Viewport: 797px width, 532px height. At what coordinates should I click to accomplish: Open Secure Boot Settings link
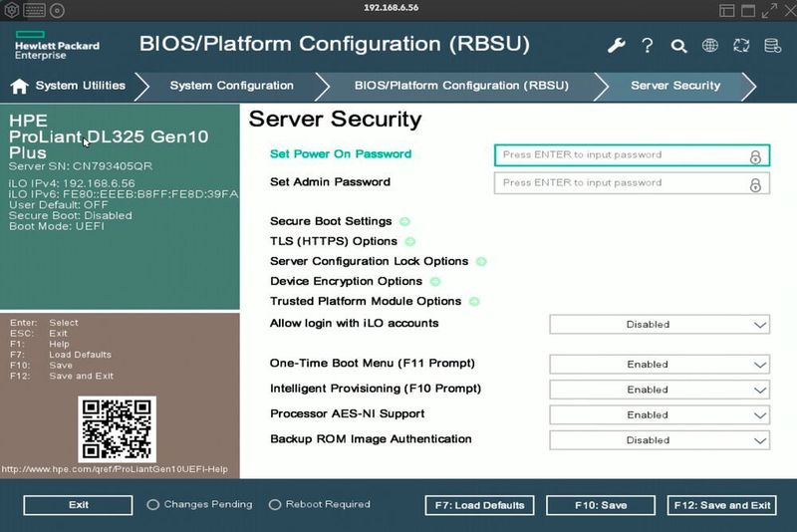331,221
